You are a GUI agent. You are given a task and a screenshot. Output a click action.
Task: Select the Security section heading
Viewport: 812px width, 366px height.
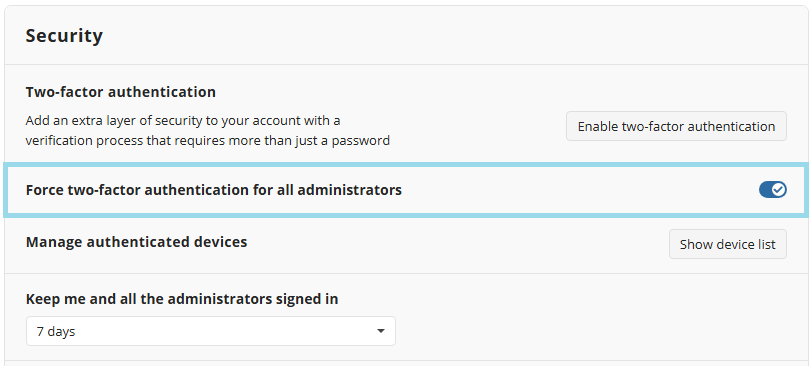[x=64, y=36]
